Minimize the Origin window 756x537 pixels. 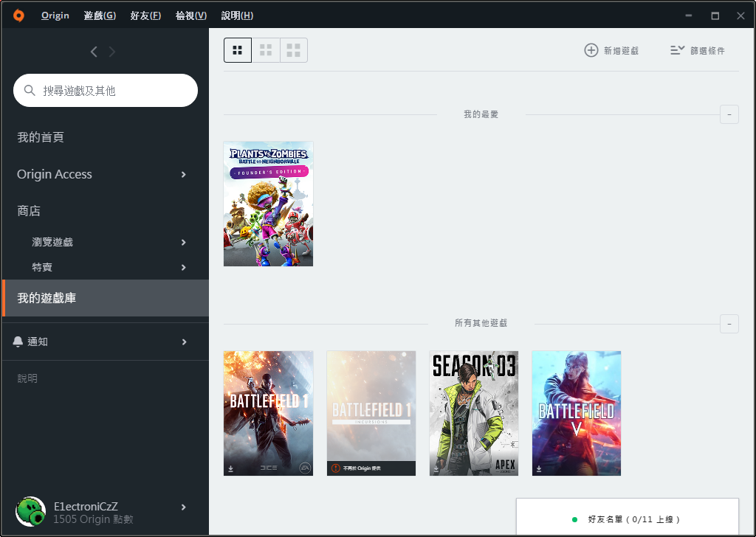click(689, 15)
